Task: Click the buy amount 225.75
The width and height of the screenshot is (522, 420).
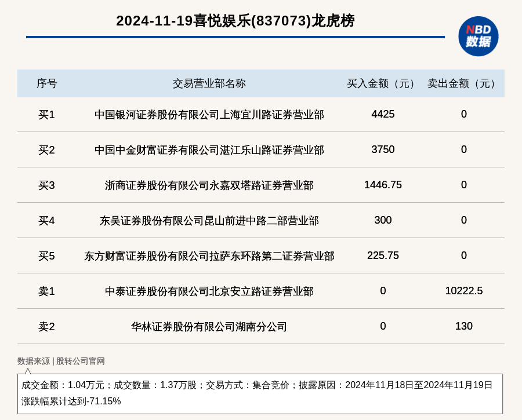Action: 383,255
